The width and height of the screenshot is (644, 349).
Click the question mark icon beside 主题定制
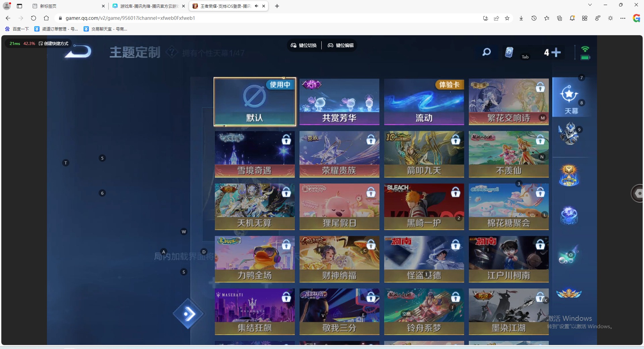[x=172, y=51]
